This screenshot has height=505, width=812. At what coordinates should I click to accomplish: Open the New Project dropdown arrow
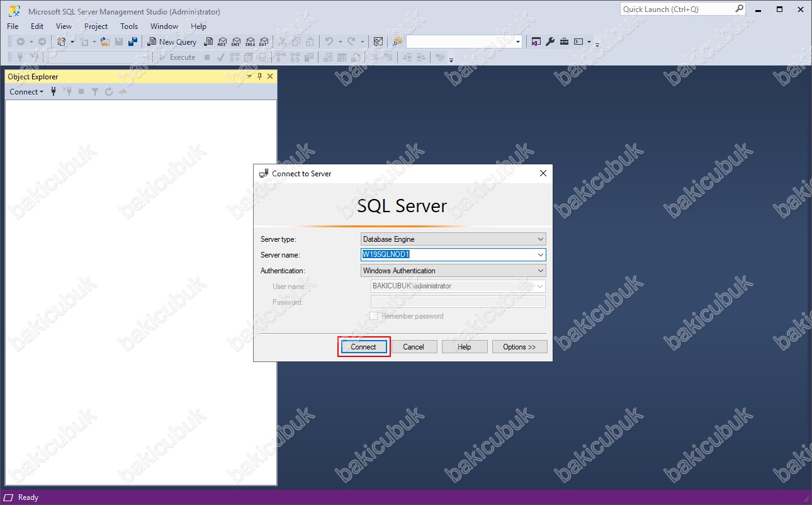tap(72, 42)
